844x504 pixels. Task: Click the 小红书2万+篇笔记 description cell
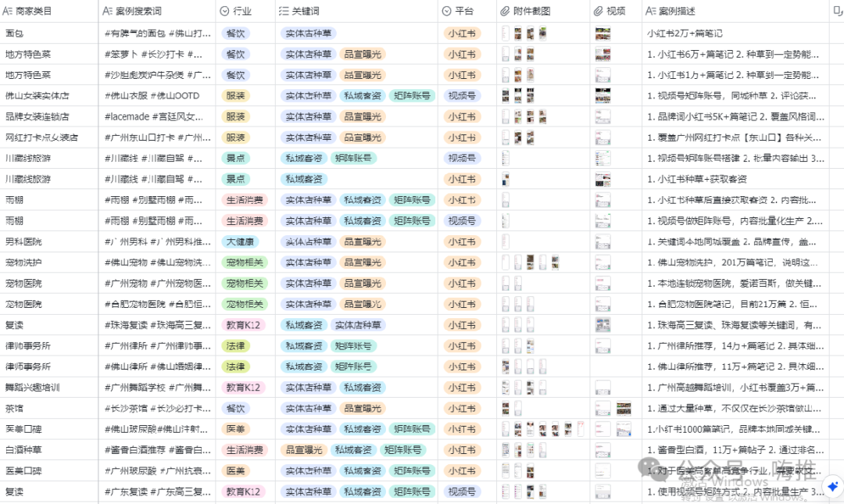coord(735,34)
